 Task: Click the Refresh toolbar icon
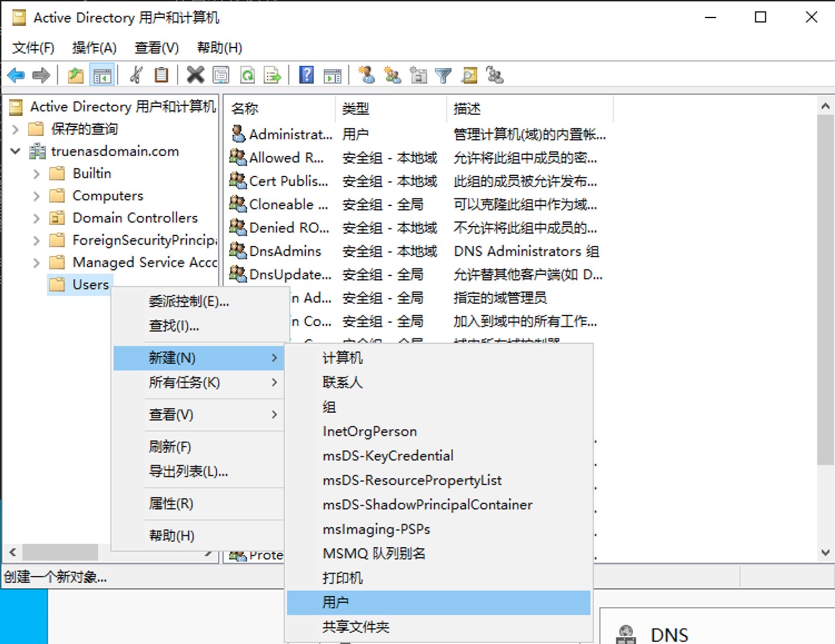[x=247, y=75]
